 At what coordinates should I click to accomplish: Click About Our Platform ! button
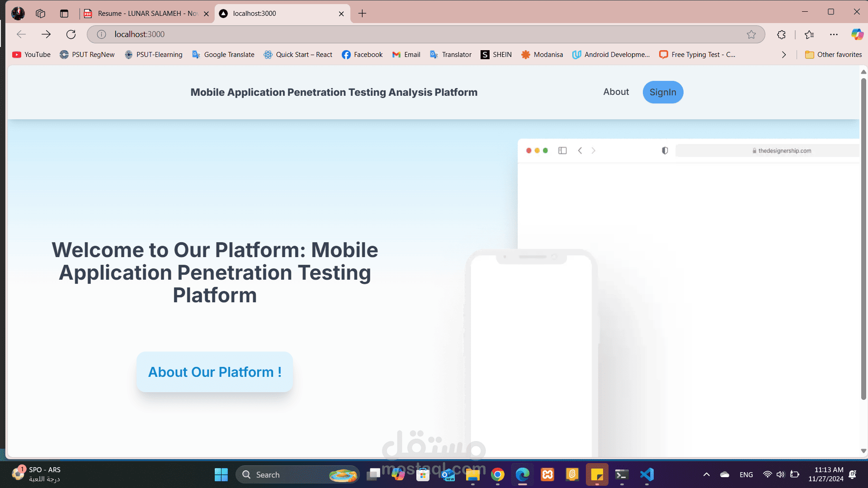point(215,372)
